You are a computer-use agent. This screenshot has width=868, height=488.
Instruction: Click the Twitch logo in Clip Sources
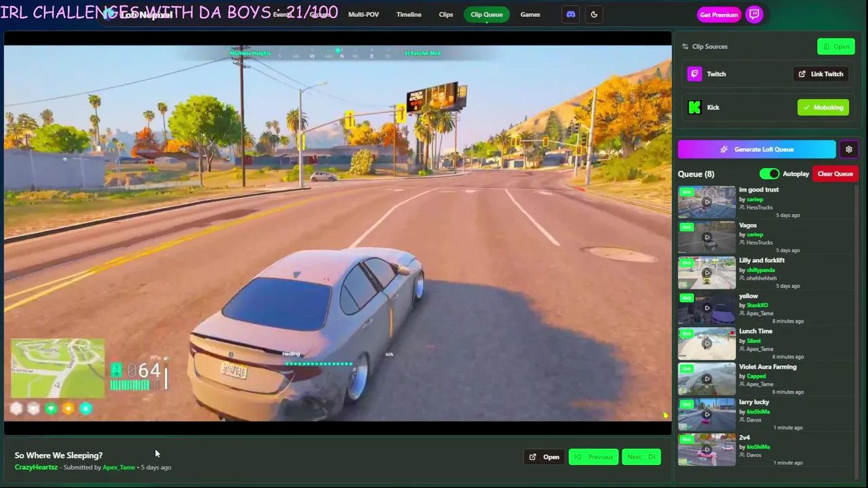click(x=694, y=74)
